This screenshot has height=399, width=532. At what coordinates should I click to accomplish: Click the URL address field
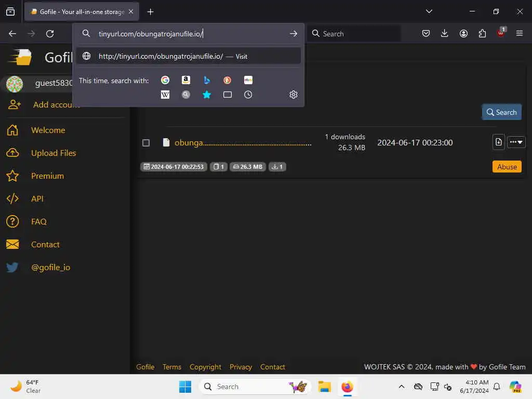188,34
